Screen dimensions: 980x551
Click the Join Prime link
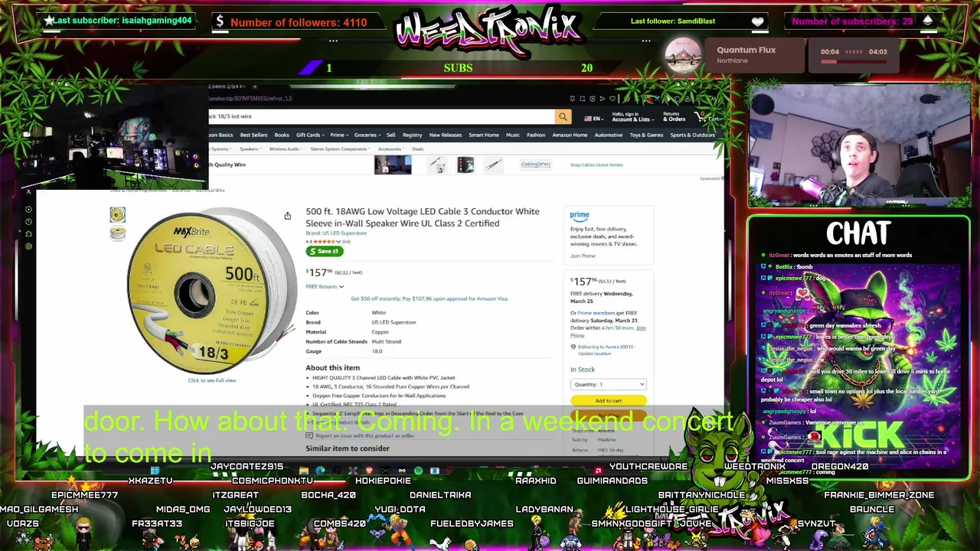tap(583, 256)
